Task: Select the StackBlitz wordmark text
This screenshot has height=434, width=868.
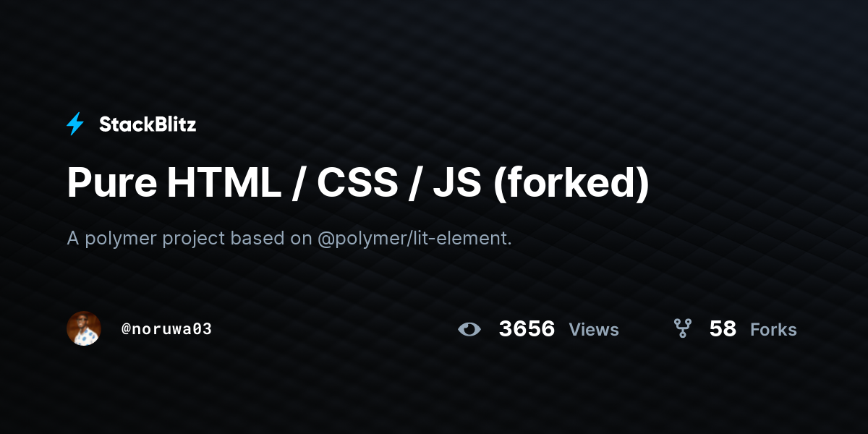Action: [x=148, y=124]
